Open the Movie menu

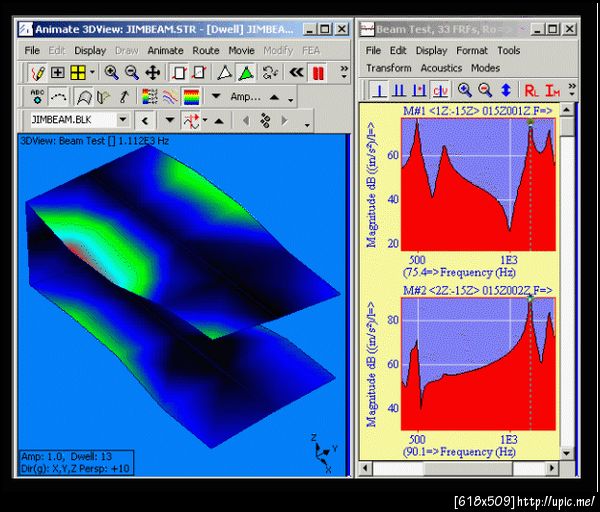pos(241,51)
